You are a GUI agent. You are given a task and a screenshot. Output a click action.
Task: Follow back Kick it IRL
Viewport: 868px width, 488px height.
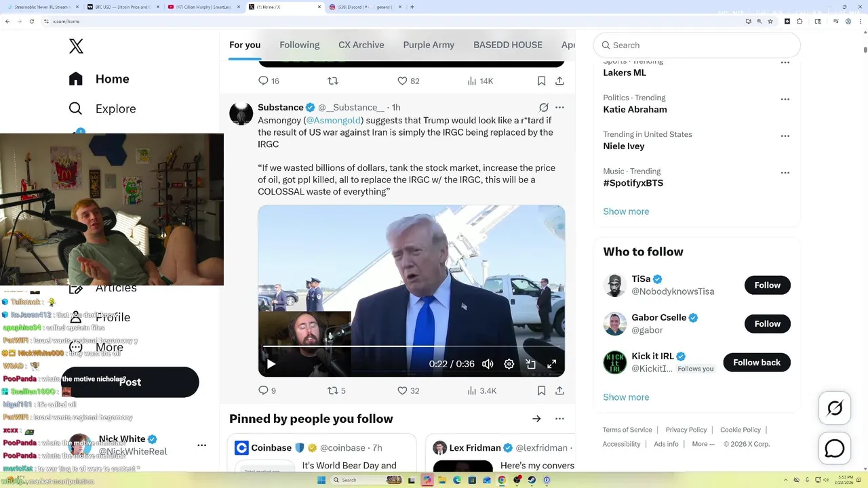click(757, 363)
